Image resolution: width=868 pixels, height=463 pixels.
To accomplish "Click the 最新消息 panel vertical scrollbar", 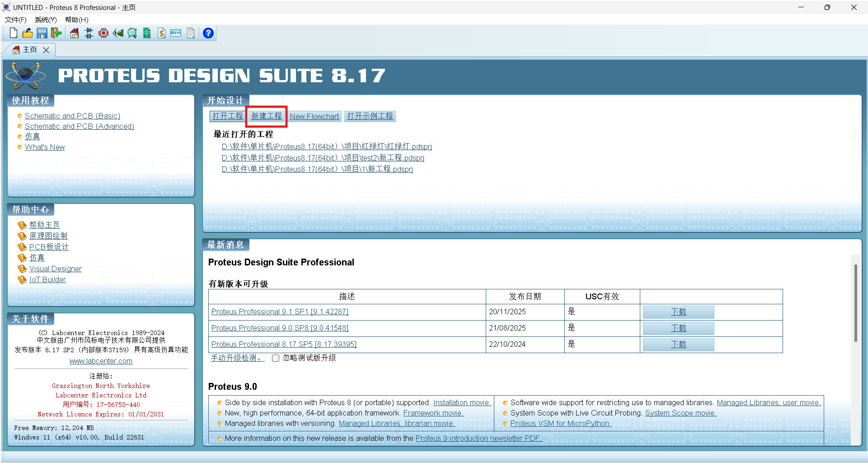I will click(x=855, y=303).
